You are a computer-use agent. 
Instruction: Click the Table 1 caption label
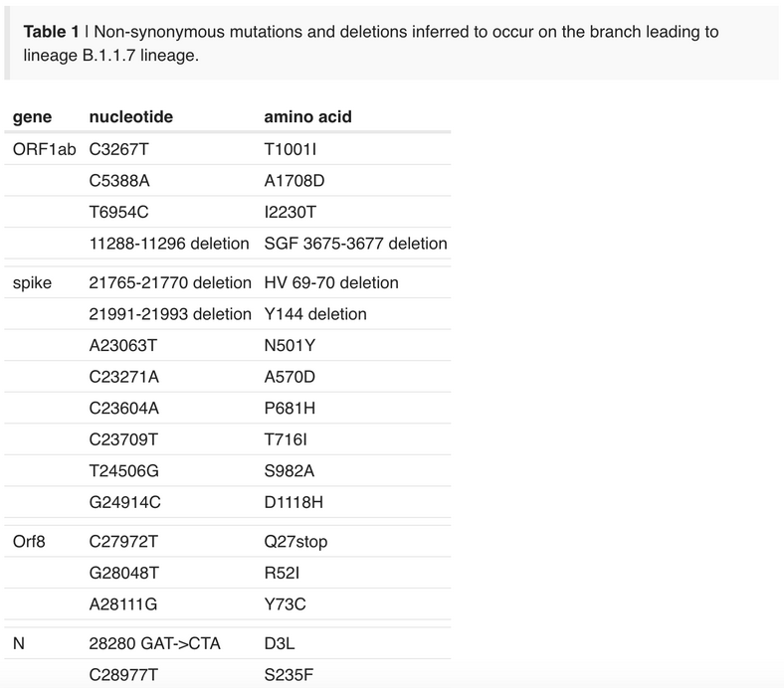point(51,32)
